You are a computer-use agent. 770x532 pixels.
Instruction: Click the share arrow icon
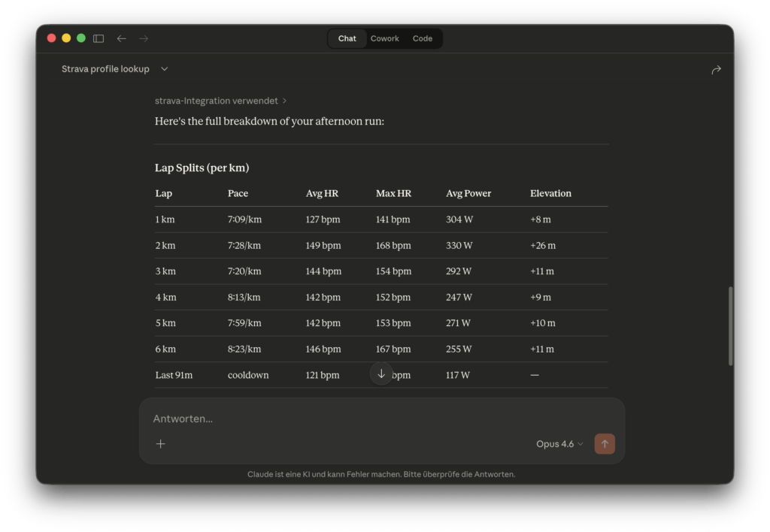point(716,70)
